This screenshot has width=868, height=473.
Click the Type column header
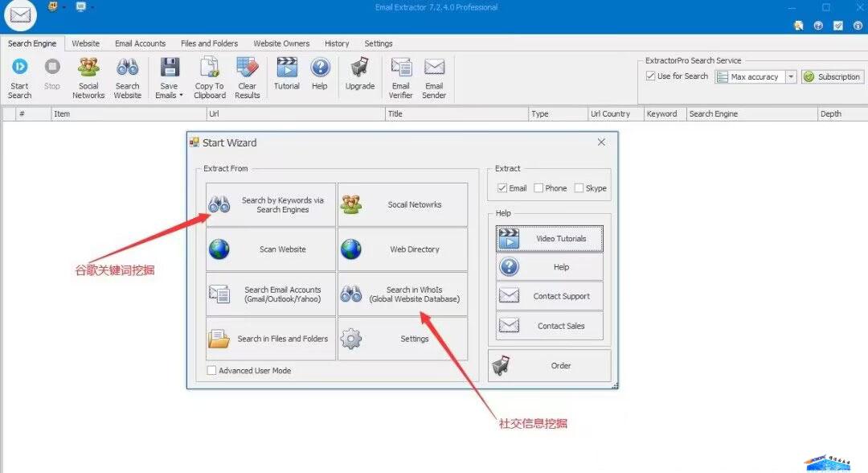[558, 113]
